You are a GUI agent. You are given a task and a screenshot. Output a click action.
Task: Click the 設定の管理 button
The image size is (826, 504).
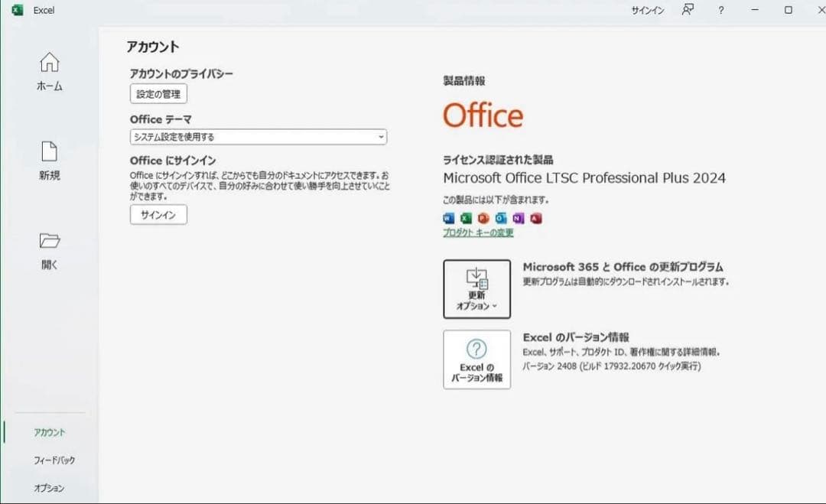[x=158, y=94]
